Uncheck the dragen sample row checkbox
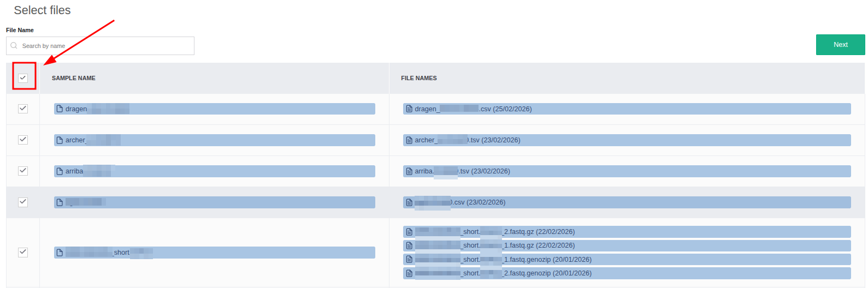The height and width of the screenshot is (288, 868). 23,109
